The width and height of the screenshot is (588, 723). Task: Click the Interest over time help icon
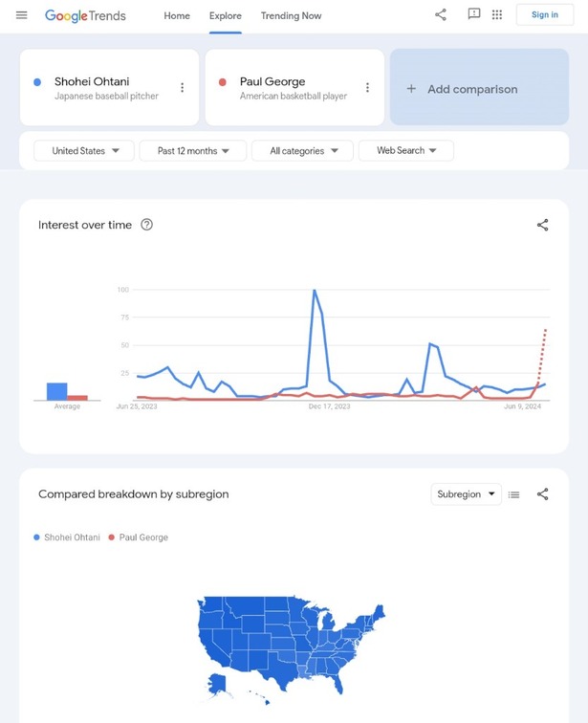coord(146,225)
